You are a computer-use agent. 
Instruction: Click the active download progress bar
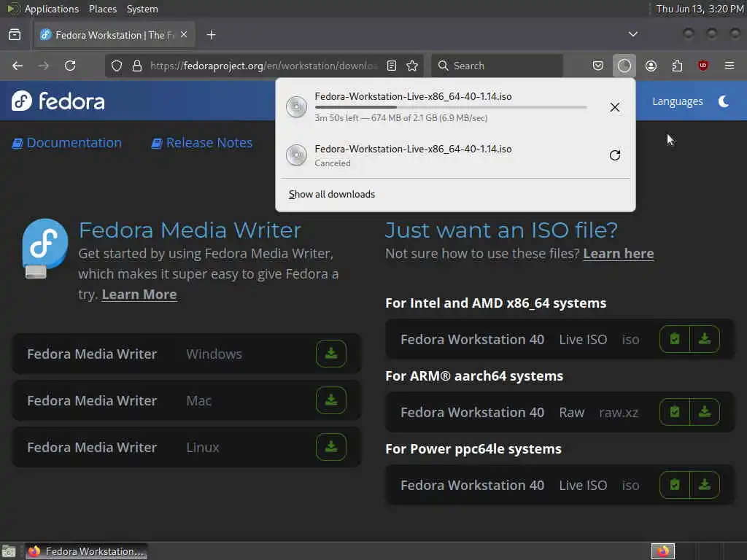click(x=451, y=108)
